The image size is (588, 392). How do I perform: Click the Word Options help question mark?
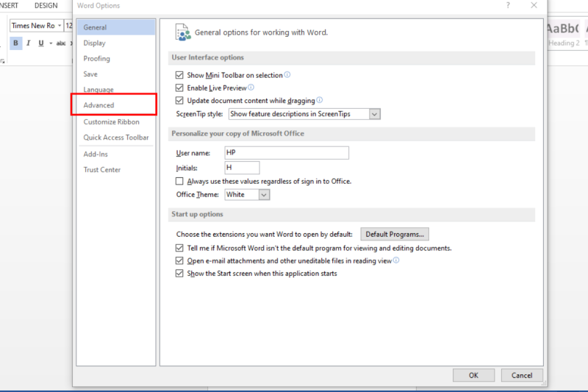pyautogui.click(x=508, y=5)
